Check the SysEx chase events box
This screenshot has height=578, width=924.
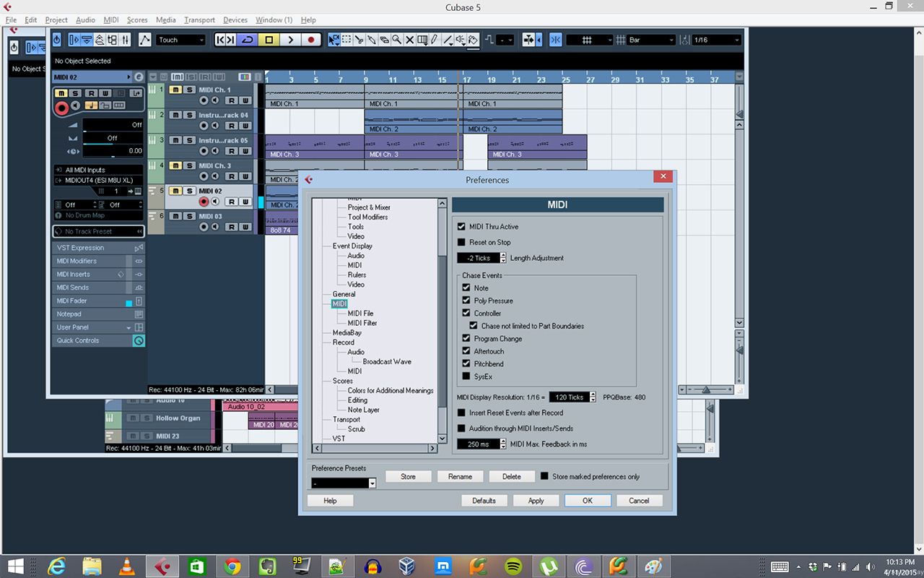tap(466, 376)
